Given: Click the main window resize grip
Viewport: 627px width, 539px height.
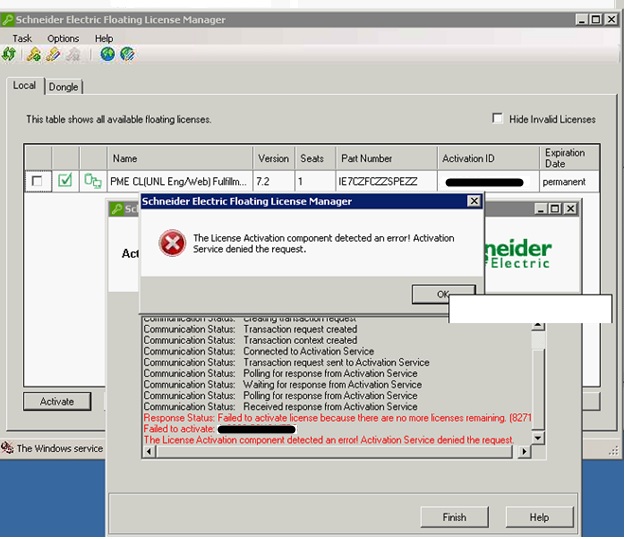Looking at the screenshot, I should [613, 451].
